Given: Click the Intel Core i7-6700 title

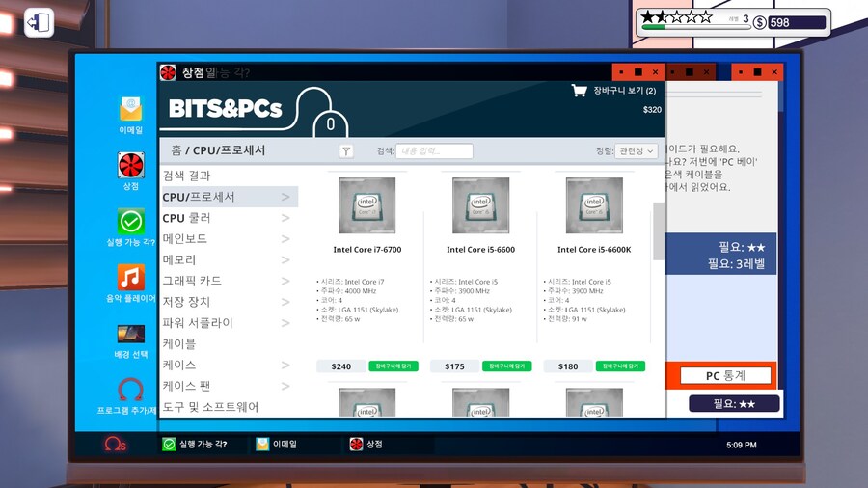Looking at the screenshot, I should (x=367, y=250).
